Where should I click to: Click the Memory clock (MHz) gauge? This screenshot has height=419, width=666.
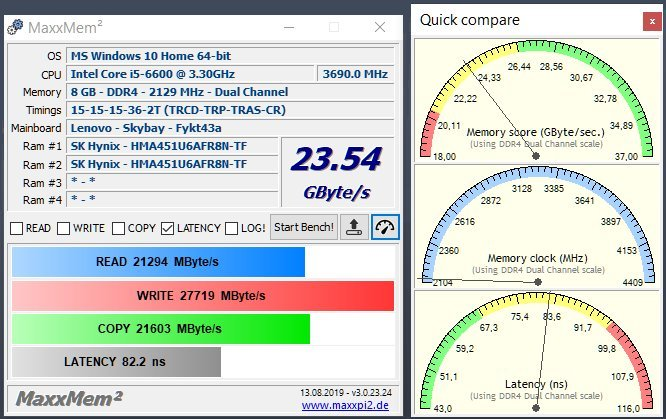pyautogui.click(x=536, y=226)
